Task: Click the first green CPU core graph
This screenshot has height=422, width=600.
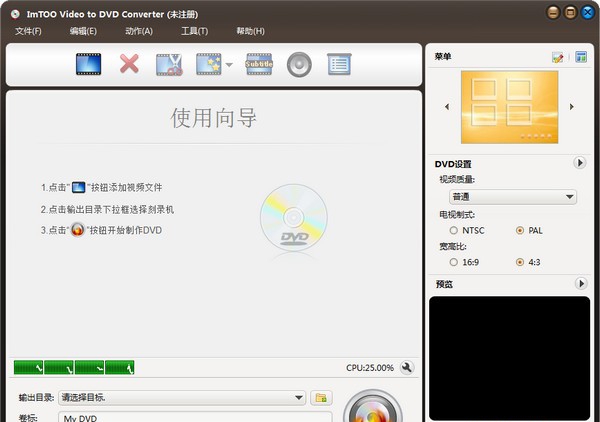Action: pyautogui.click(x=28, y=367)
